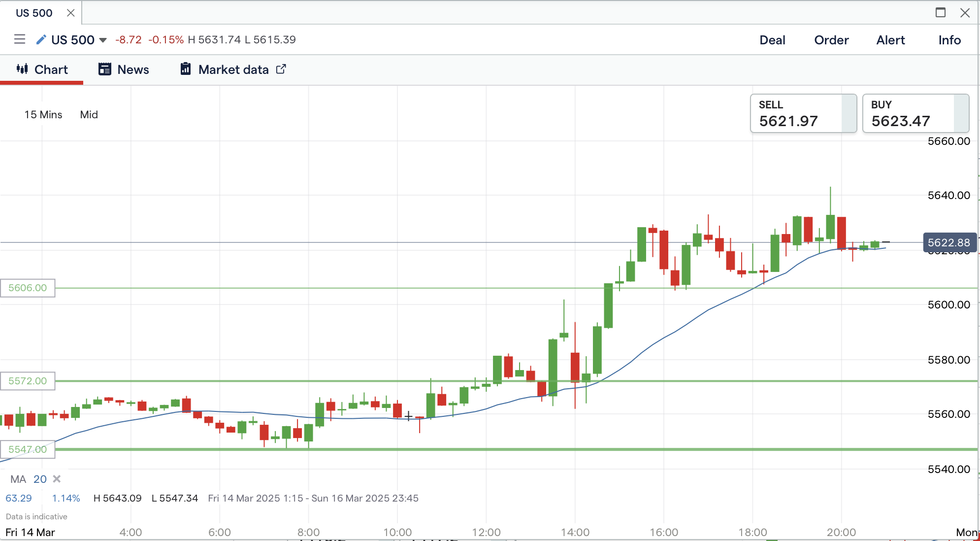Click the Market data external-link icon
This screenshot has width=980, height=541.
tap(281, 69)
